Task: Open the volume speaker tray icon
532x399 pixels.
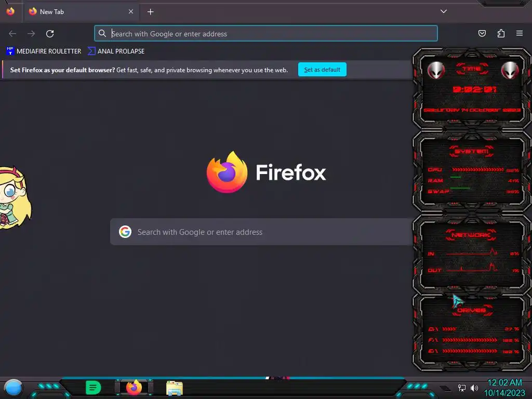Action: point(474,388)
